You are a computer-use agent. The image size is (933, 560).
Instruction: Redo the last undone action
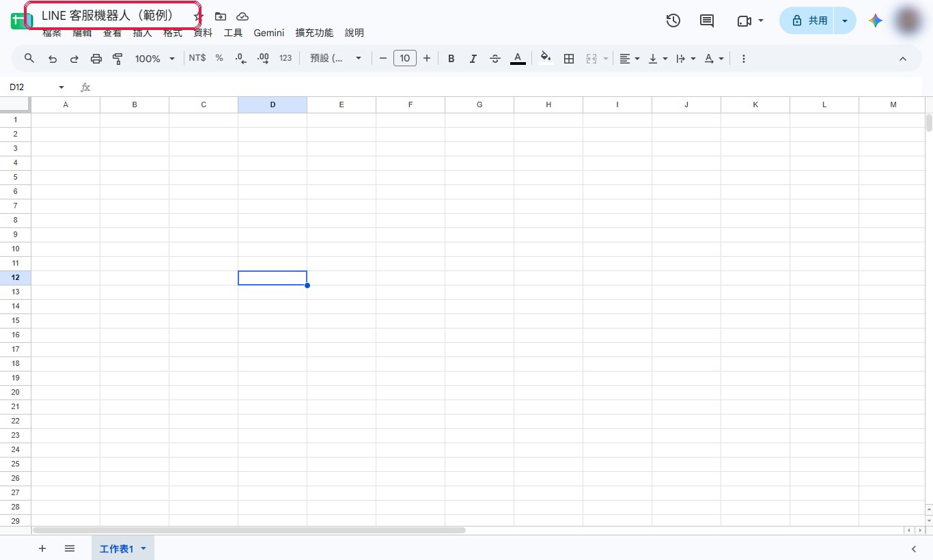coord(74,59)
